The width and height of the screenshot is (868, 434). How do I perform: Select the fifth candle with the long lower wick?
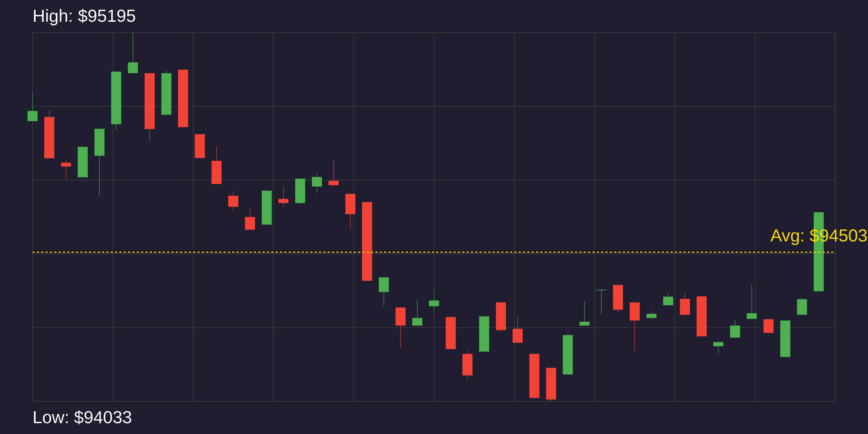99,142
